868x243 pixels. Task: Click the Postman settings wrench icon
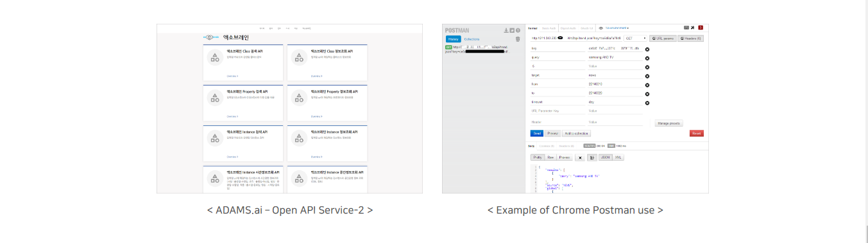(693, 28)
